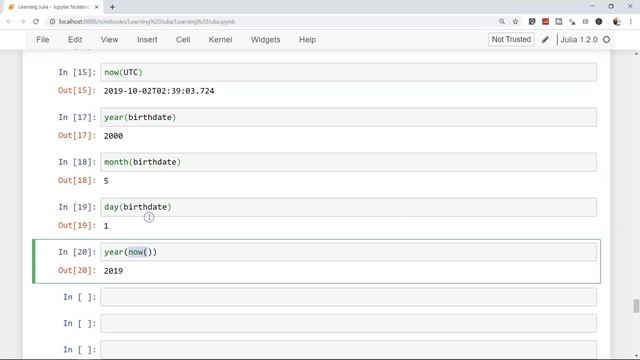Click the Out[19] prompt label

coord(77,225)
